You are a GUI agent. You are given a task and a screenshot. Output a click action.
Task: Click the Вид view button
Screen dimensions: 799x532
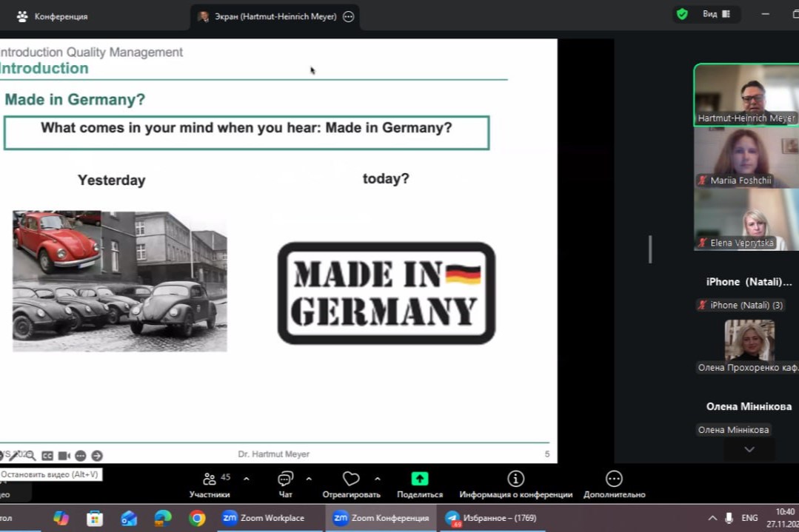[715, 14]
